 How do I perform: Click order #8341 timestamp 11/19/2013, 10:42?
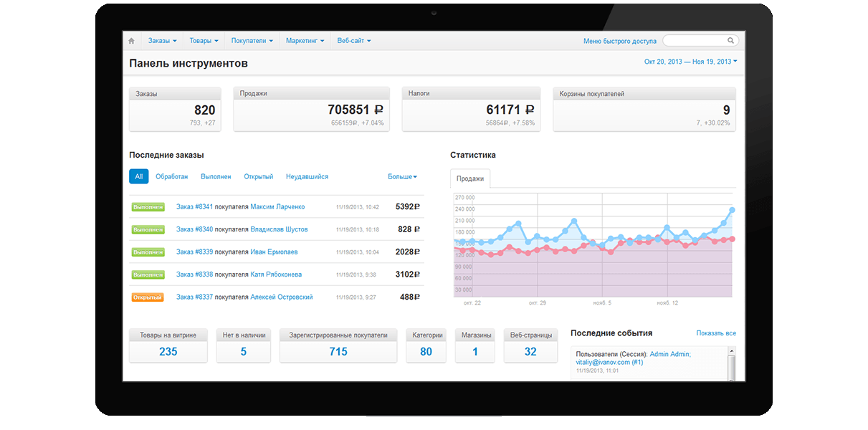tap(358, 207)
